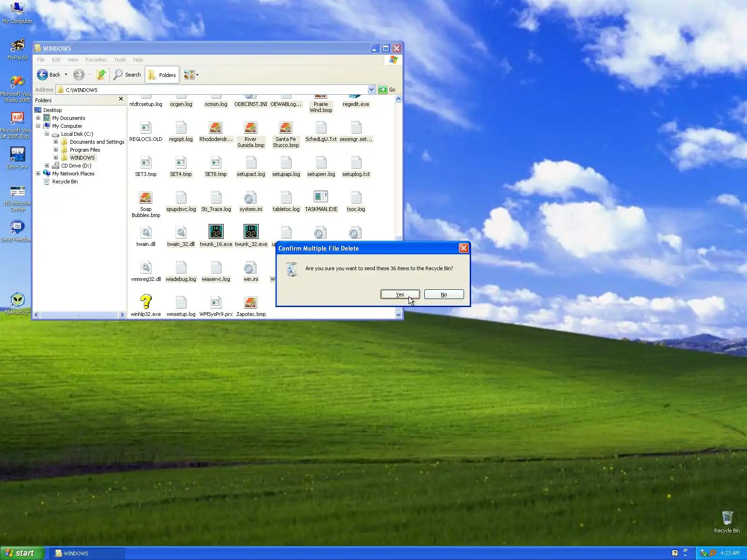Select the MyPal 68 desktop icon
747x560 pixels.
click(18, 45)
